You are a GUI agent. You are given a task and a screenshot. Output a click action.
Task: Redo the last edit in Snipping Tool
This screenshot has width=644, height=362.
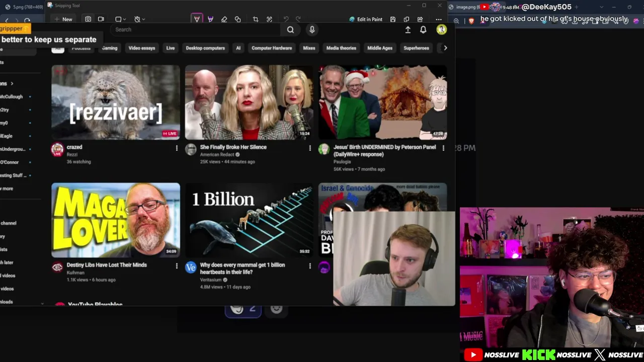[298, 19]
